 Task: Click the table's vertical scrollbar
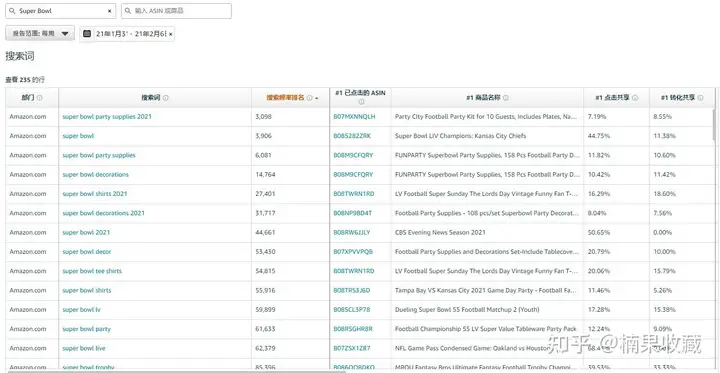(x=714, y=124)
